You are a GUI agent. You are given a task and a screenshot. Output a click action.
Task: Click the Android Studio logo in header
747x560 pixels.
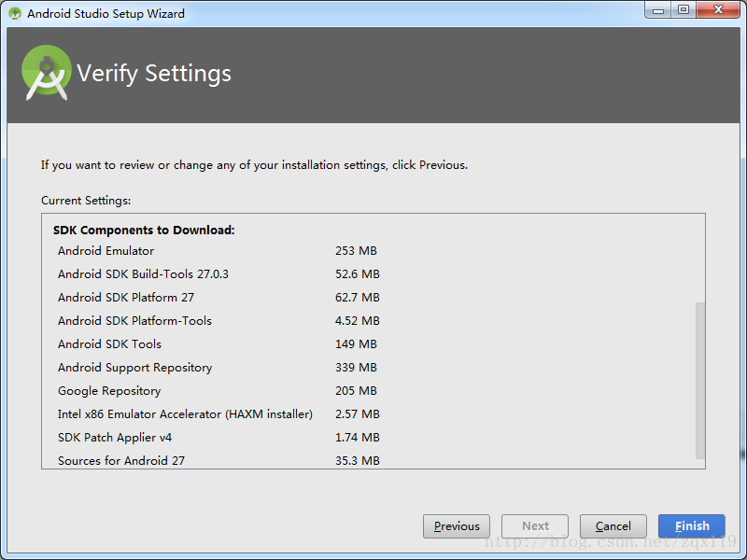46,73
